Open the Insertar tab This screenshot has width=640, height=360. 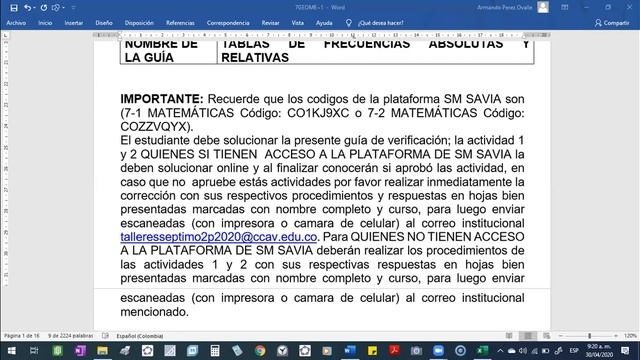pos(73,23)
